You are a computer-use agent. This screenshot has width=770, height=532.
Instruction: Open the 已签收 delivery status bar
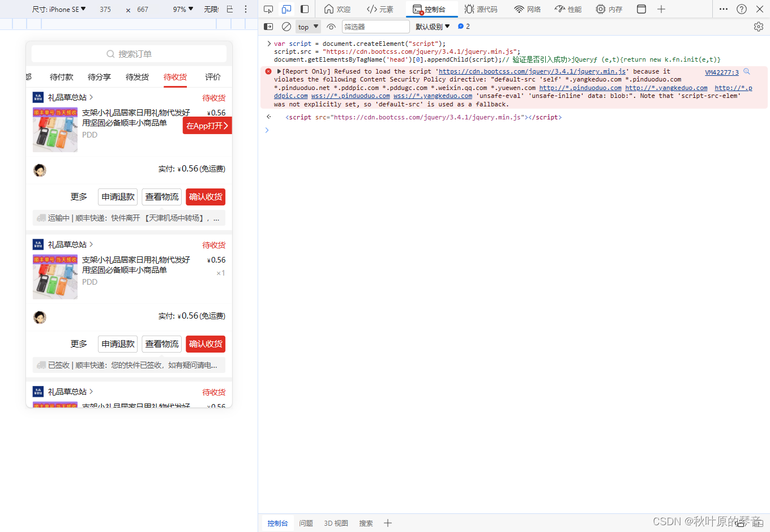pos(129,365)
